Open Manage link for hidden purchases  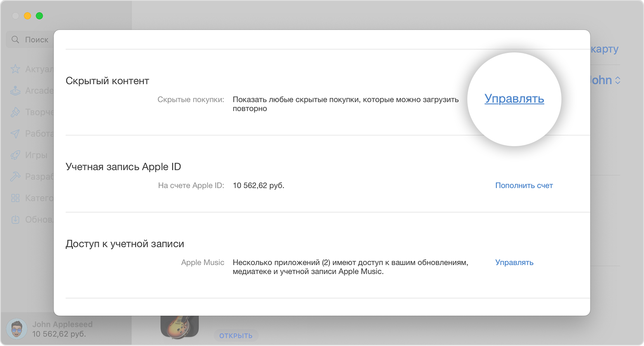[x=514, y=99]
